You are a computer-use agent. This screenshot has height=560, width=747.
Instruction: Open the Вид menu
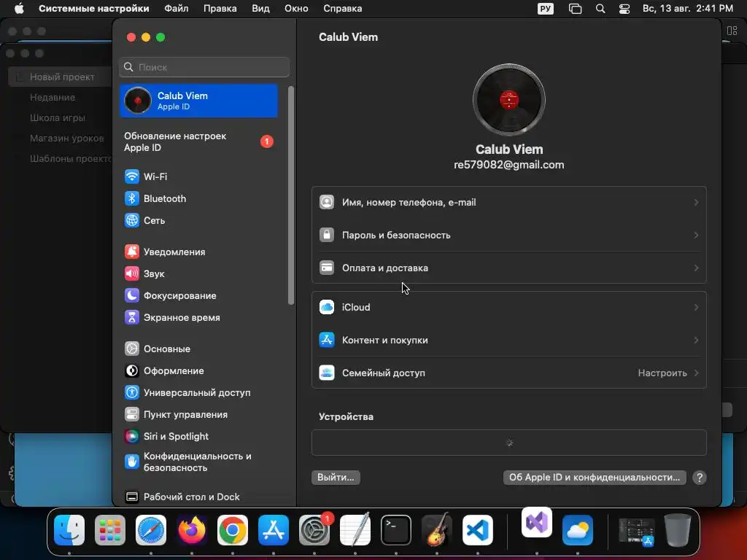tap(260, 9)
